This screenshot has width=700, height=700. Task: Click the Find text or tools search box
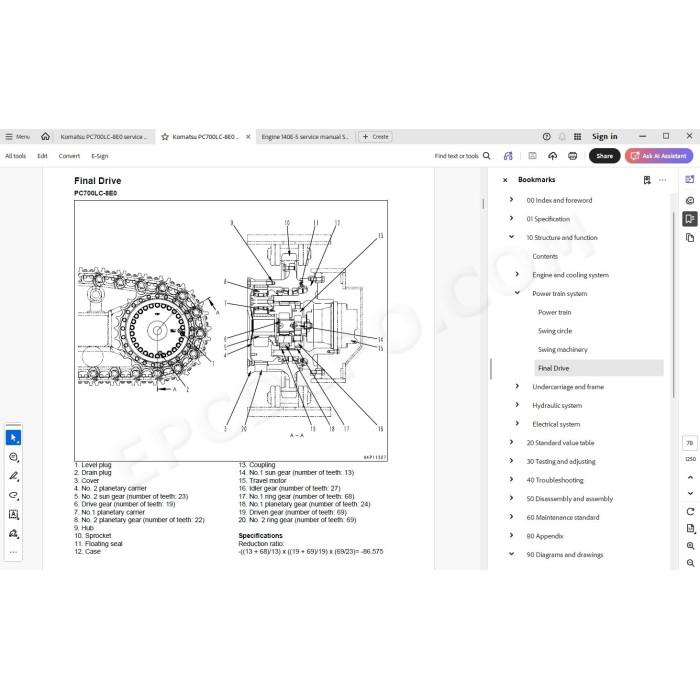(462, 156)
